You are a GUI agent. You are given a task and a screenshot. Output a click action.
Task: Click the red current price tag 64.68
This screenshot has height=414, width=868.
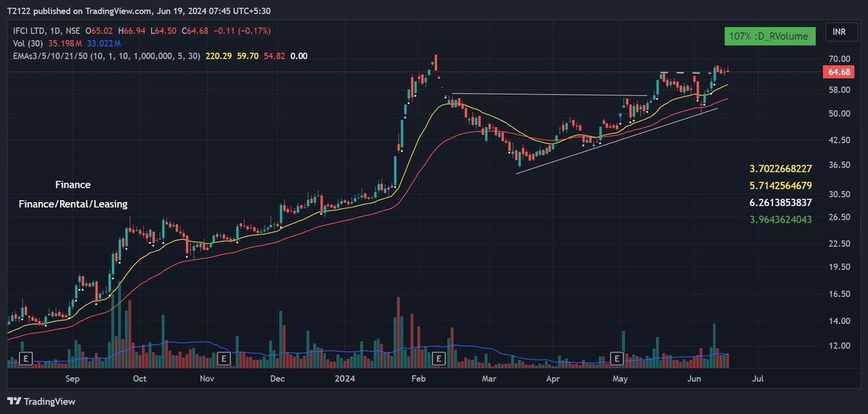coord(838,72)
